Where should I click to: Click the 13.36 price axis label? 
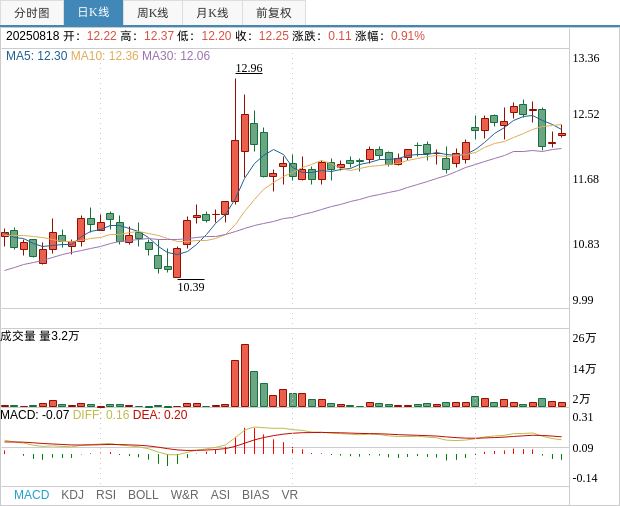(x=586, y=59)
